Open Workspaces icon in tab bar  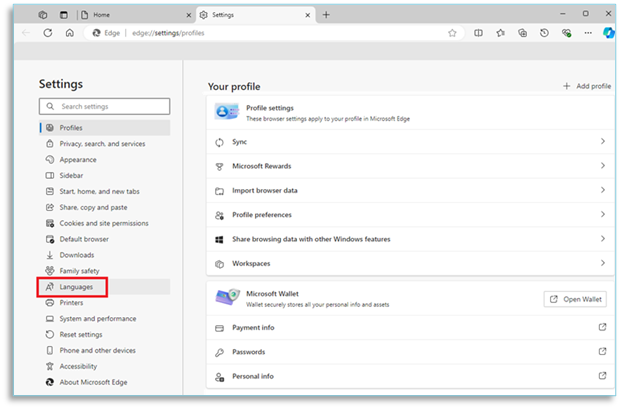click(43, 15)
